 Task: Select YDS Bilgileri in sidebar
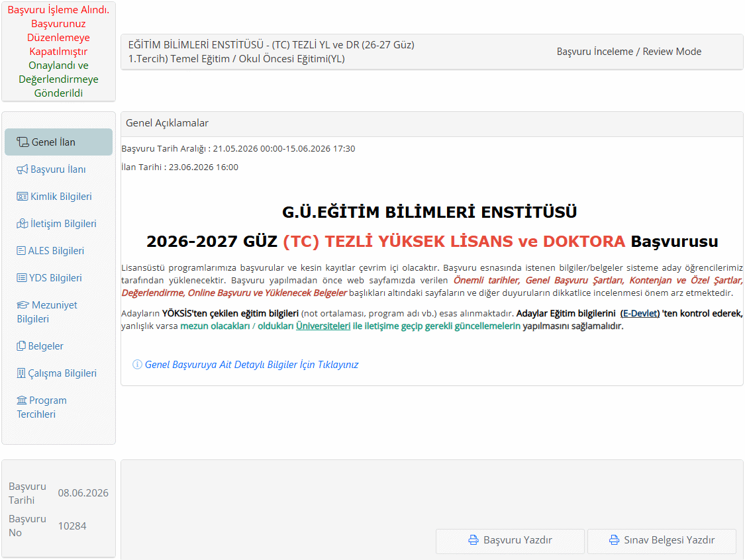pos(58,278)
